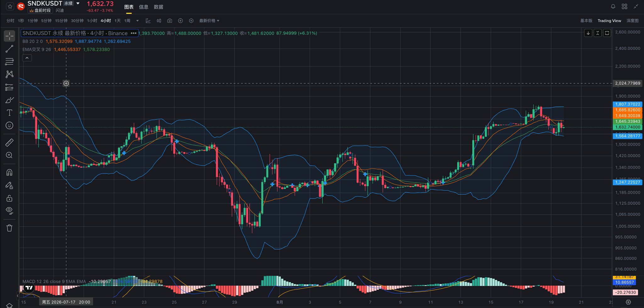Image resolution: width=644 pixels, height=308 pixels.
Task: Open the indicators chart icon
Action: click(148, 21)
